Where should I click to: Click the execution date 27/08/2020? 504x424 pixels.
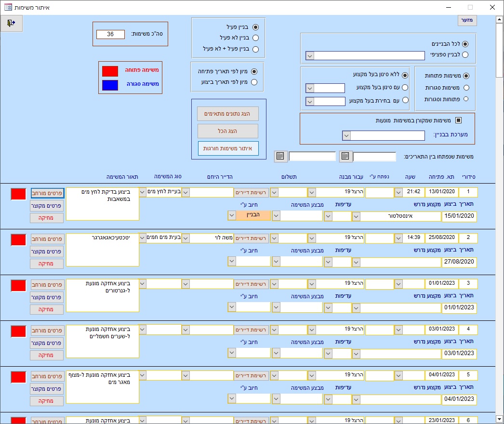tap(459, 262)
